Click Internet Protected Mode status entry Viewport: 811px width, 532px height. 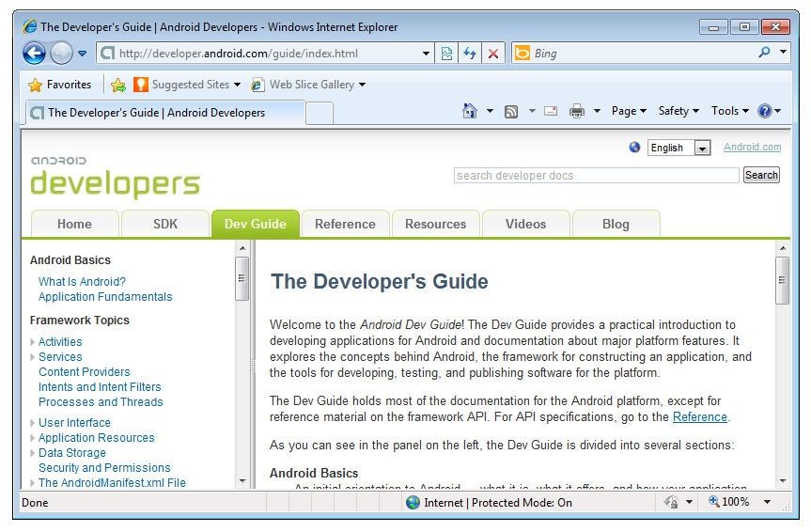490,503
